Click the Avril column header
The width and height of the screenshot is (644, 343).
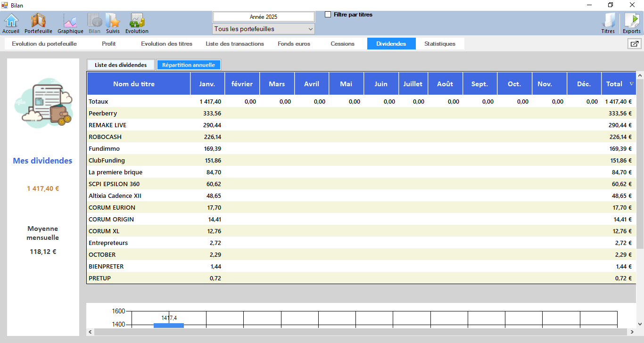coord(312,84)
